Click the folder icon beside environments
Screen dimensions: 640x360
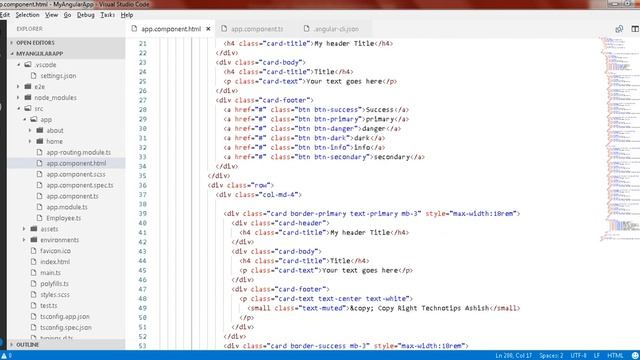point(34,240)
